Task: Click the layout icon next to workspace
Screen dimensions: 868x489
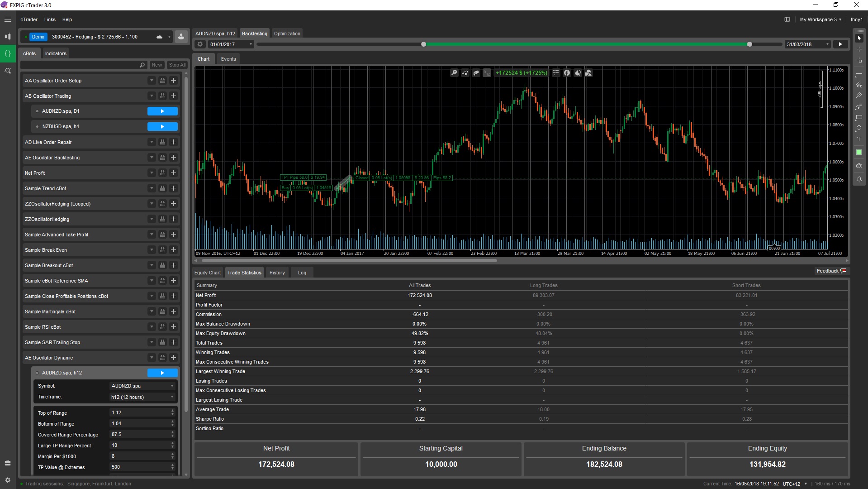Action: [787, 19]
